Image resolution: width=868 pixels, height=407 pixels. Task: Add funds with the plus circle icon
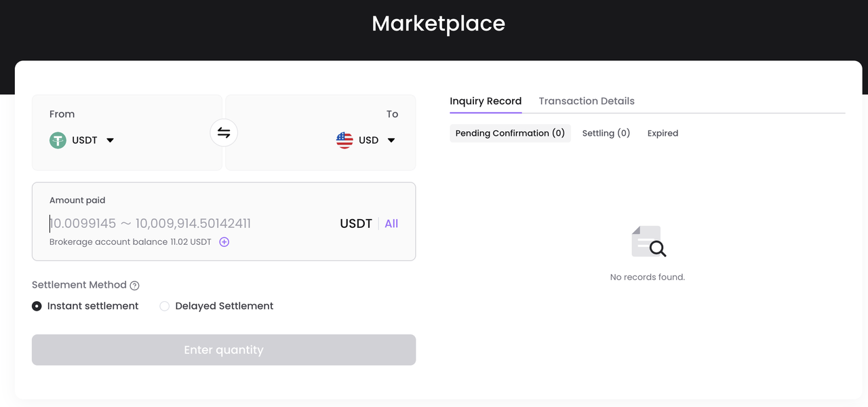coord(224,242)
